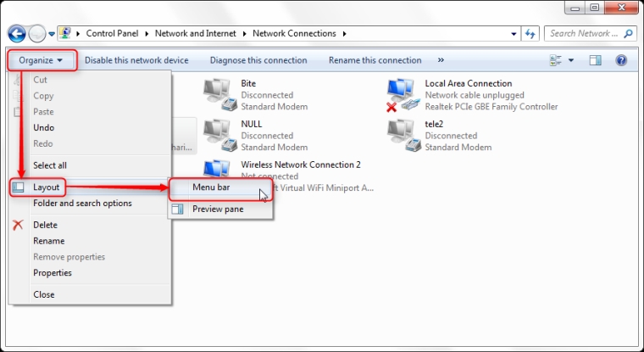Go to Control Panel breadcrumb
The height and width of the screenshot is (352, 644).
click(x=112, y=33)
